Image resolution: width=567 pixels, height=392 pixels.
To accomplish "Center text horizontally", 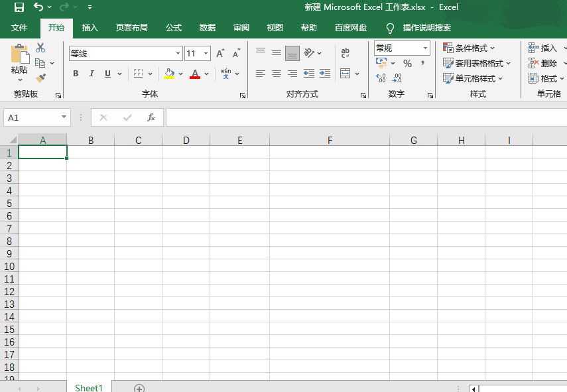I will (277, 74).
